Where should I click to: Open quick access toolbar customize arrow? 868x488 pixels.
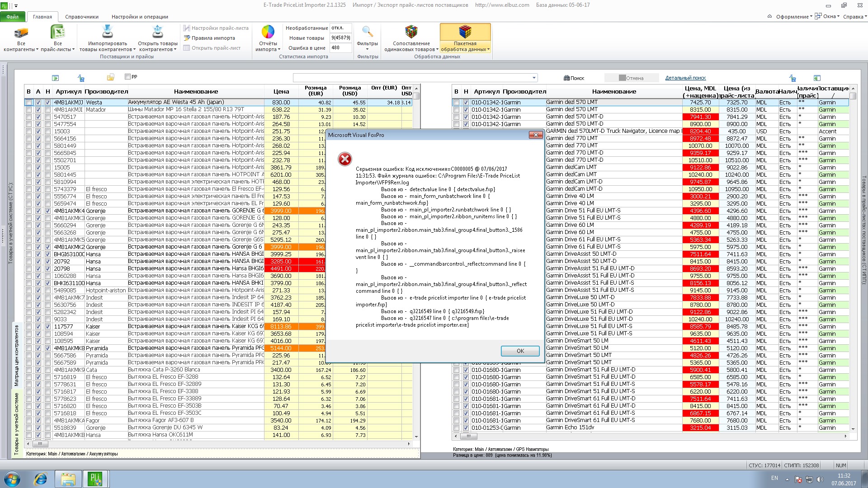click(x=16, y=6)
